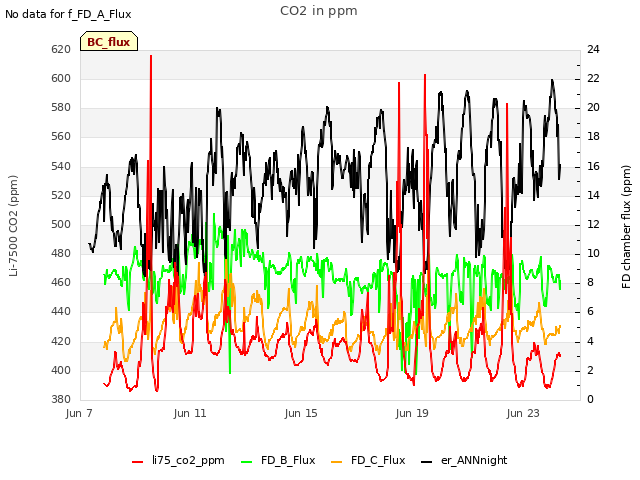Viewport: 640px width, 480px height.
Task: Click the 400 left axis tick label
Action: (x=61, y=370)
